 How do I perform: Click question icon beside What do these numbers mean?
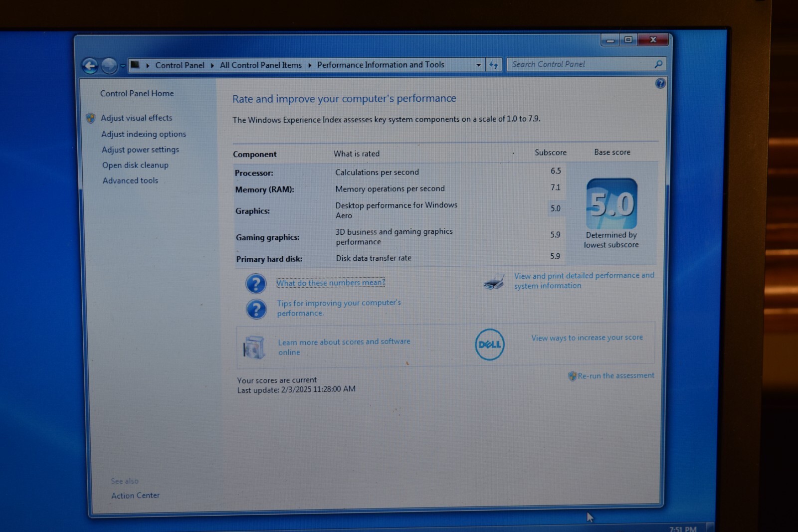coord(256,283)
